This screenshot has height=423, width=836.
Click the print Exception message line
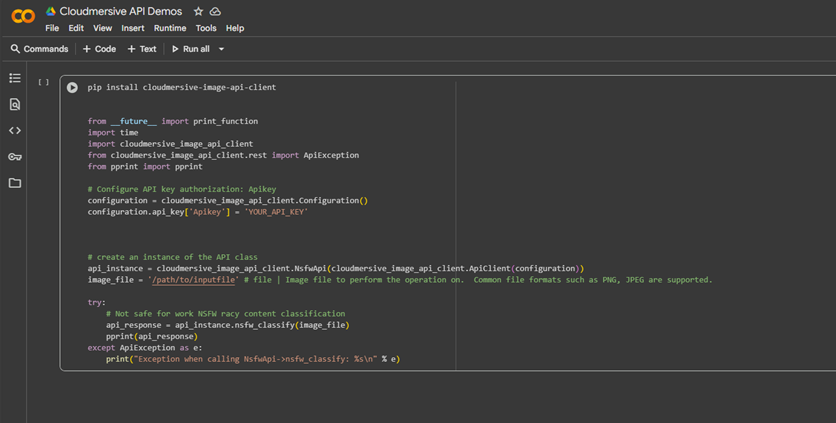[253, 359]
